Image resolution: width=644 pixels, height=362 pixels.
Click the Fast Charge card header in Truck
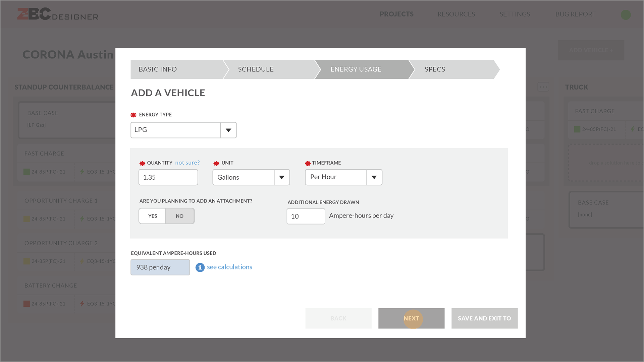(595, 111)
